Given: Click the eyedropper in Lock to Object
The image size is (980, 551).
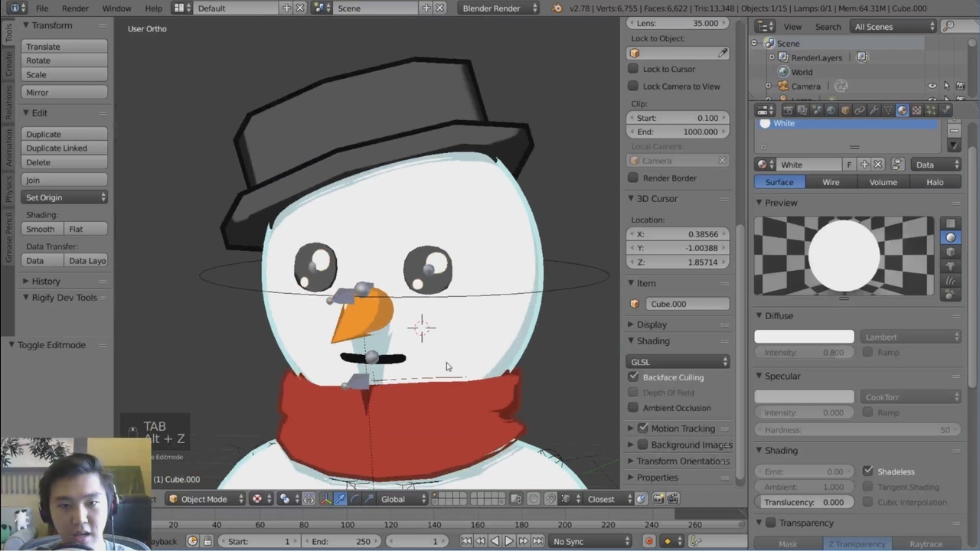Looking at the screenshot, I should pyautogui.click(x=722, y=53).
